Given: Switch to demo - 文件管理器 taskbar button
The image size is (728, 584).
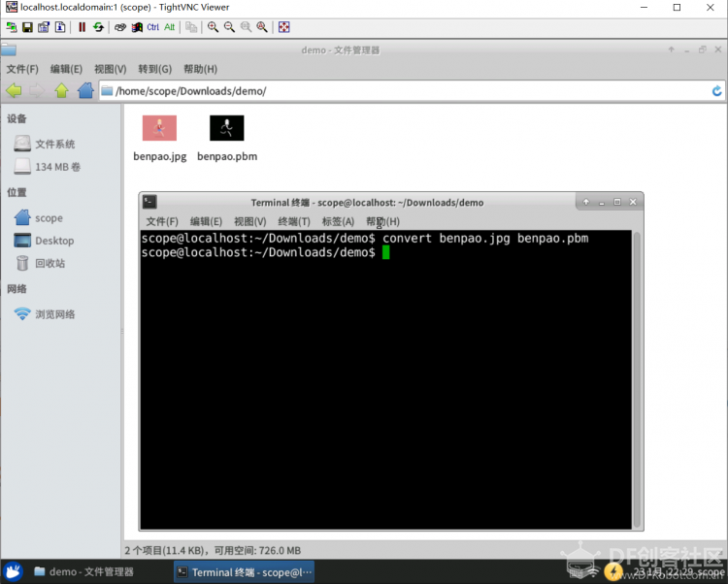Looking at the screenshot, I should coord(84,572).
